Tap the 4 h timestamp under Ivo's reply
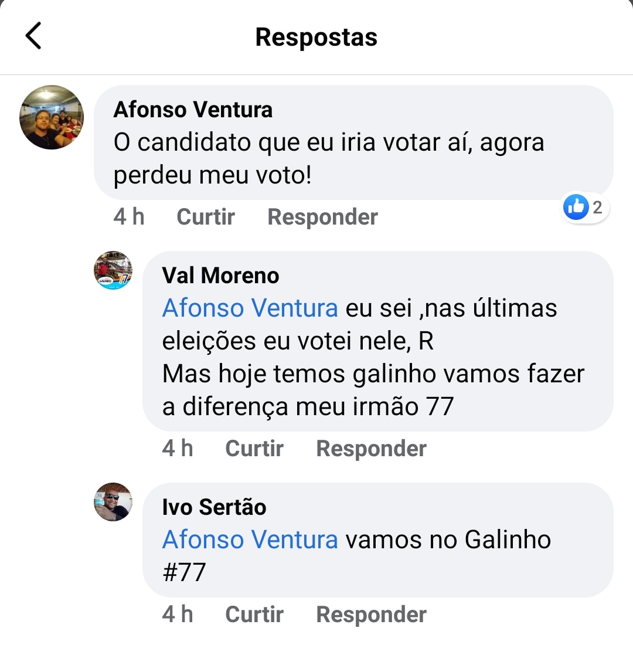Viewport: 633px width, 672px height. (178, 615)
